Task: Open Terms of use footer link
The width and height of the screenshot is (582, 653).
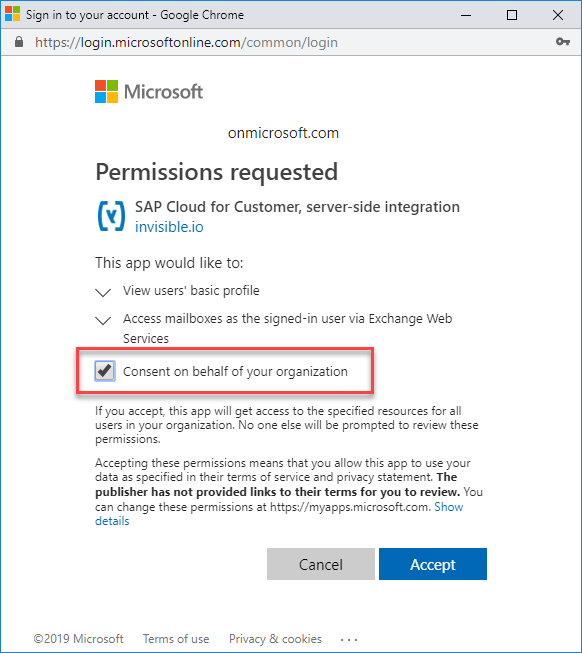Action: (176, 639)
